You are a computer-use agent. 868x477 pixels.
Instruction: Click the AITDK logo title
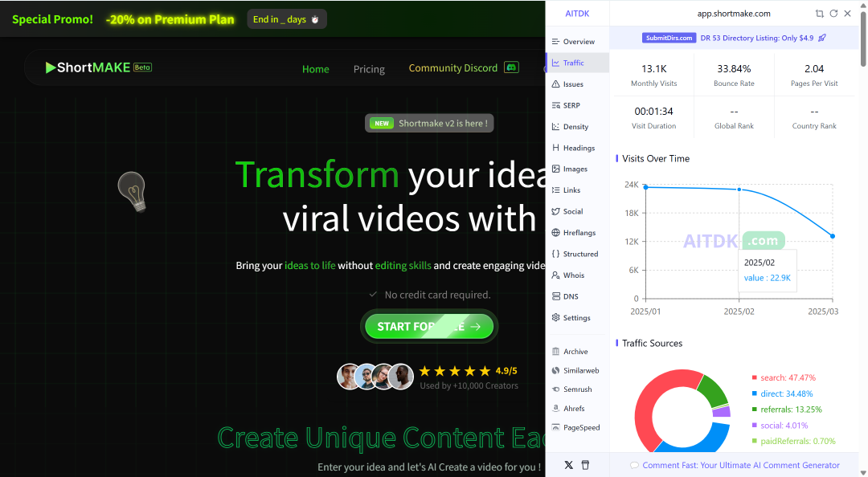pyautogui.click(x=577, y=14)
